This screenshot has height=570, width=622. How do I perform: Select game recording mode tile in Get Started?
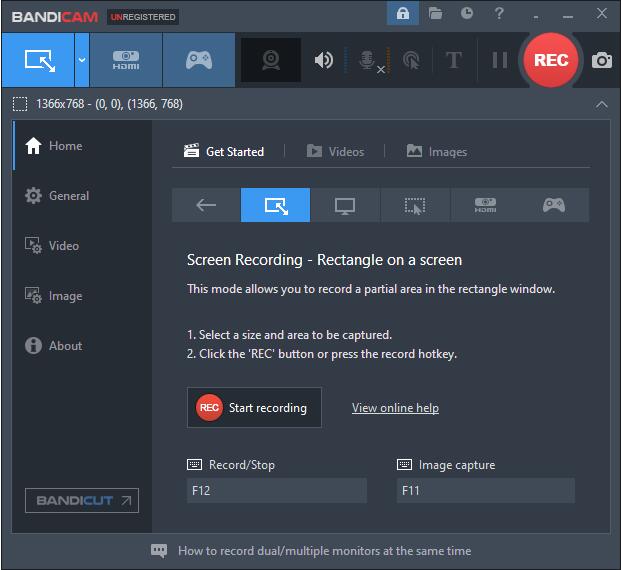[x=554, y=205]
